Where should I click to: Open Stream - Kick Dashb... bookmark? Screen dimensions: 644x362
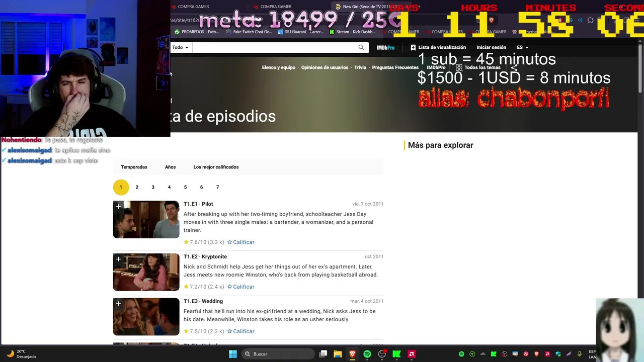point(352,32)
